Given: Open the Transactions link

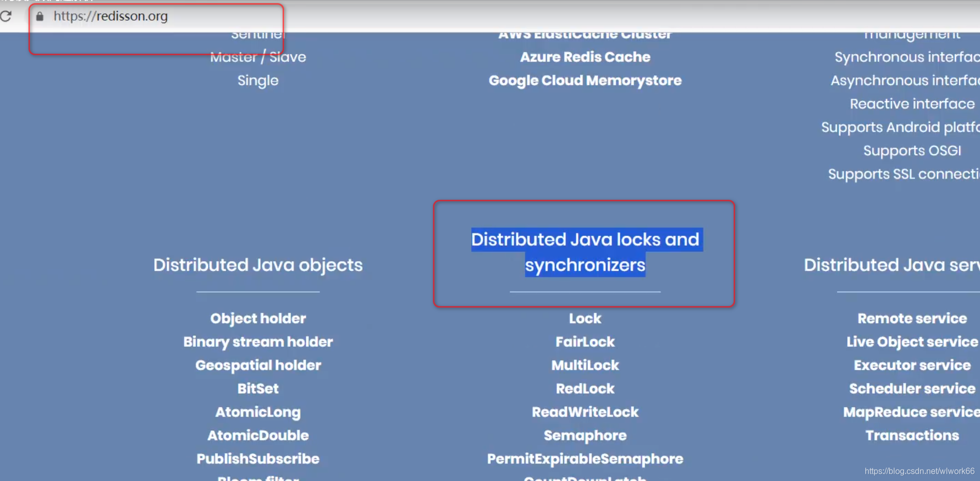Looking at the screenshot, I should pos(912,436).
